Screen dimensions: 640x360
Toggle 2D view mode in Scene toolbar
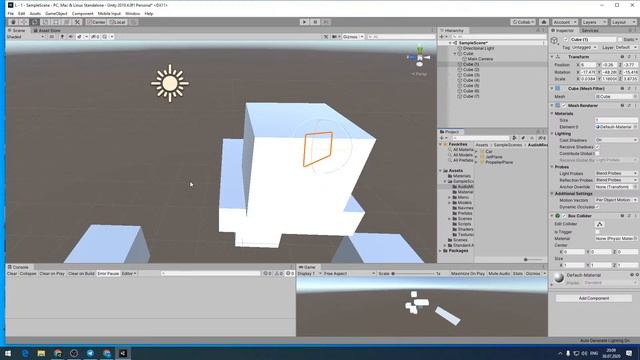[x=52, y=37]
